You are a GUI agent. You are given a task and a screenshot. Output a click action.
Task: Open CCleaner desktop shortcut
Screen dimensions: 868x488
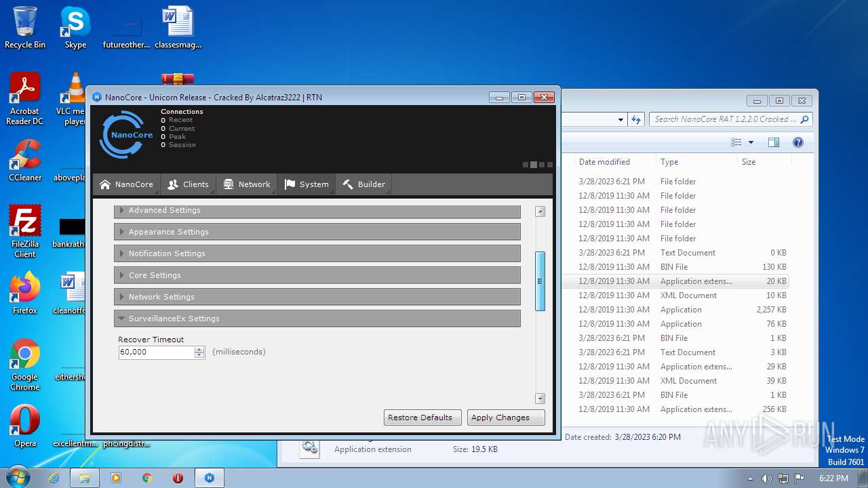[25, 161]
